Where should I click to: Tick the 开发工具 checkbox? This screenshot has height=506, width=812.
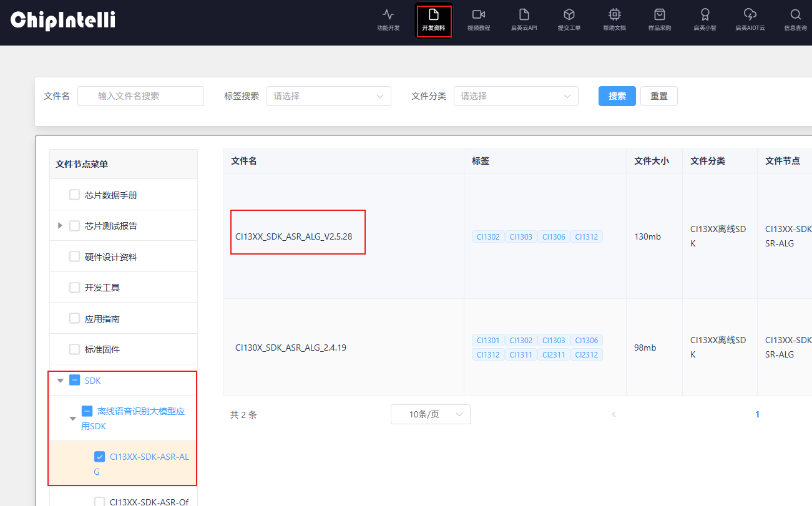coord(74,287)
